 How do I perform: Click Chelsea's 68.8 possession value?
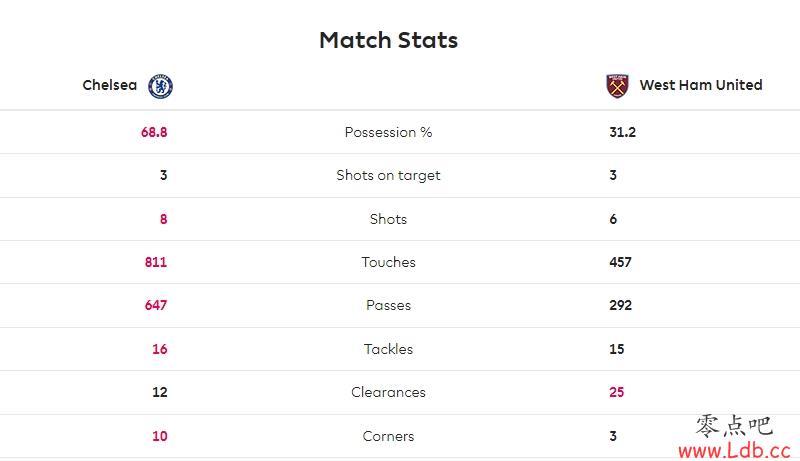154,132
